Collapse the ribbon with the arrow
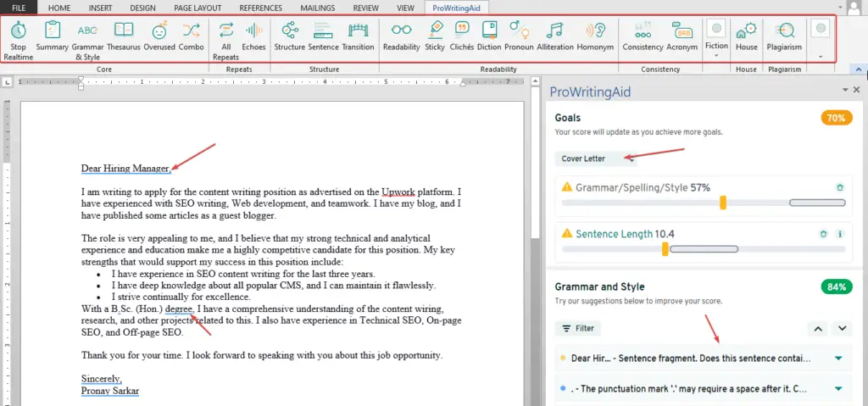This screenshot has height=406, width=868. (x=859, y=70)
